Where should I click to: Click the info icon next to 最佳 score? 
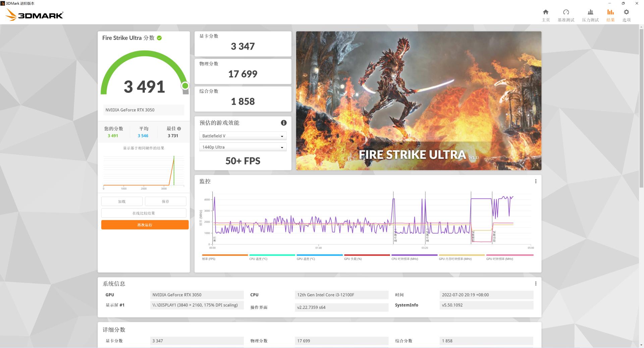pyautogui.click(x=179, y=129)
